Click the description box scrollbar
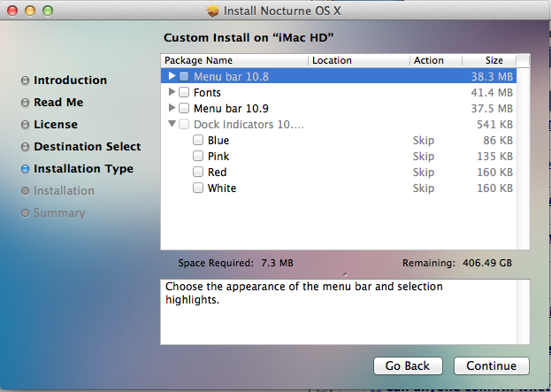 tap(523, 312)
